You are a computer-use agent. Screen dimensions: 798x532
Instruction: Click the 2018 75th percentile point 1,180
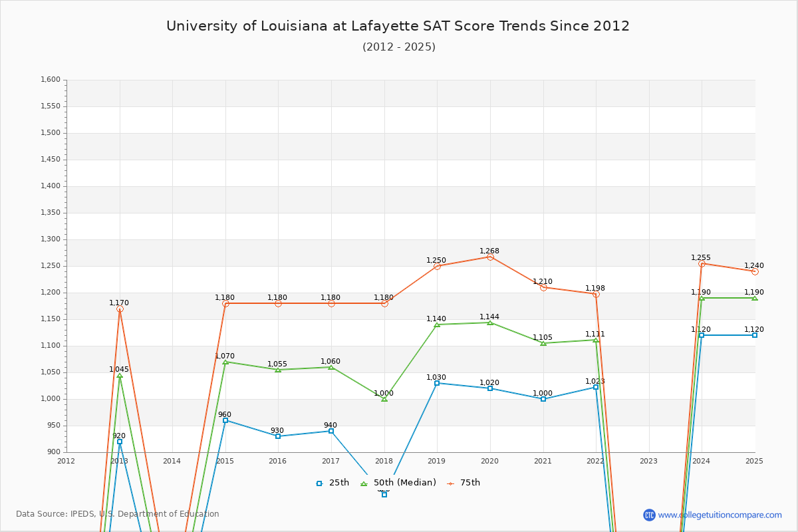point(384,303)
